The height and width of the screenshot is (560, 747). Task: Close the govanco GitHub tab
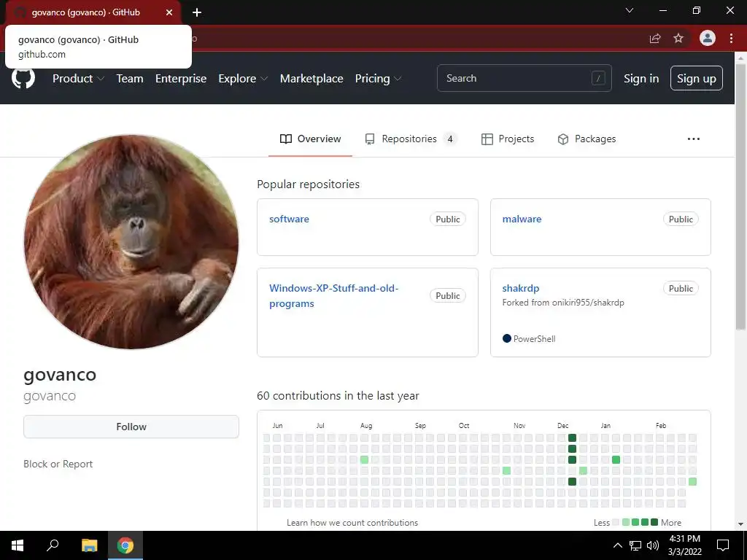169,12
